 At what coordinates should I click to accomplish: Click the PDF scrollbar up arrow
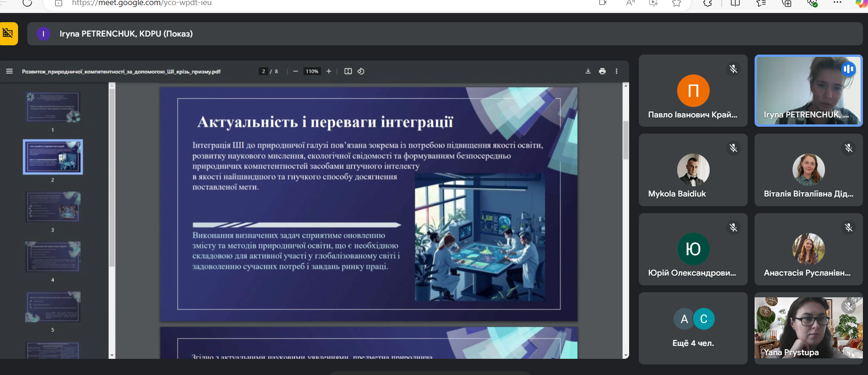[626, 86]
